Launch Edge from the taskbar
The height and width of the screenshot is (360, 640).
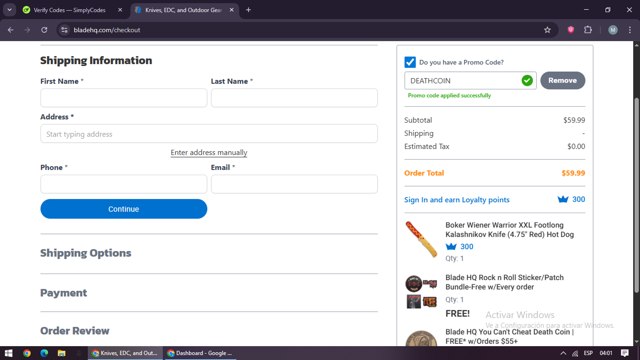(44, 353)
